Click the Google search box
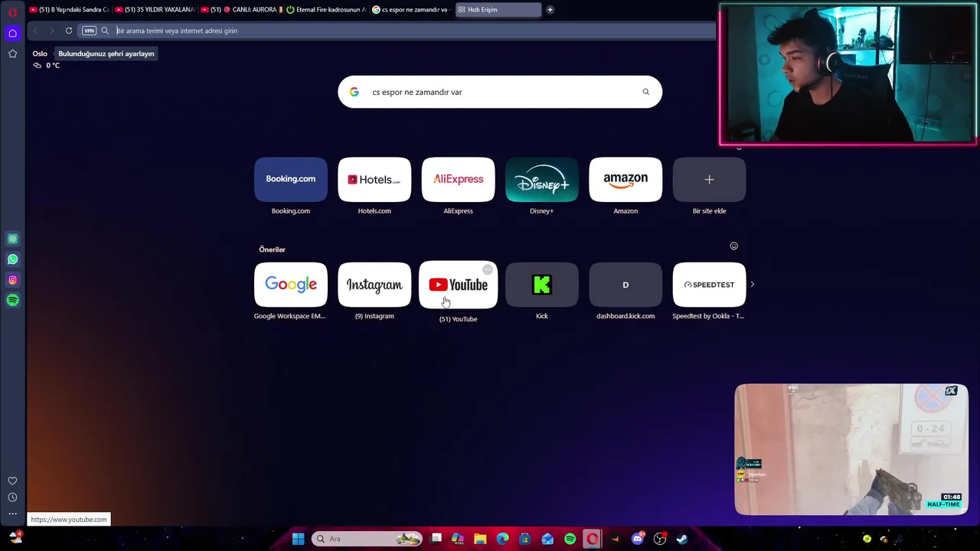Image resolution: width=980 pixels, height=551 pixels. click(500, 92)
